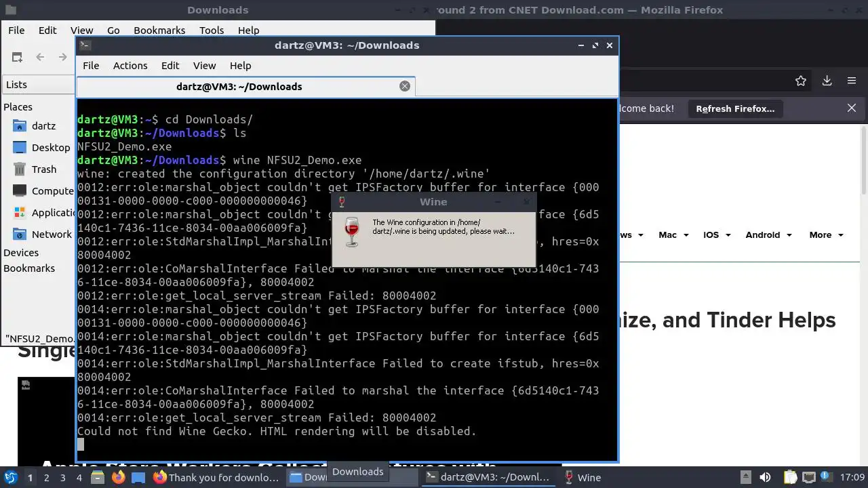Click the back arrow in file manager toolbar
Image resolution: width=868 pixels, height=488 pixels.
coord(40,58)
